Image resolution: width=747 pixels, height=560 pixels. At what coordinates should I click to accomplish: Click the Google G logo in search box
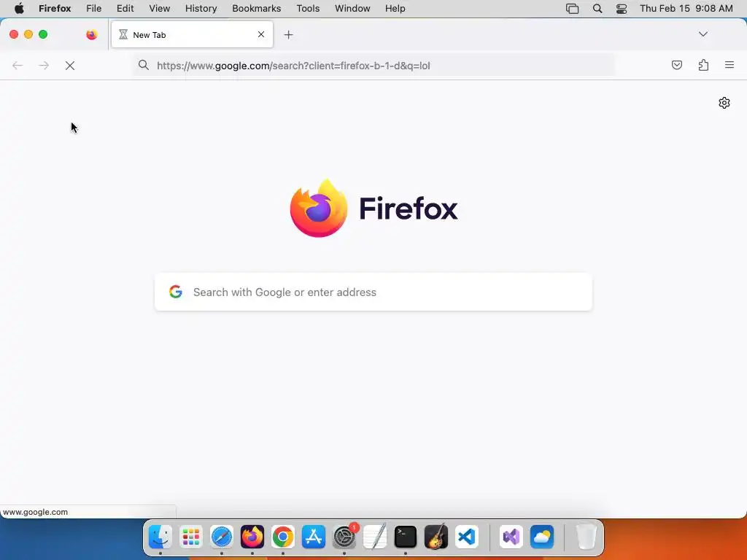pos(176,292)
